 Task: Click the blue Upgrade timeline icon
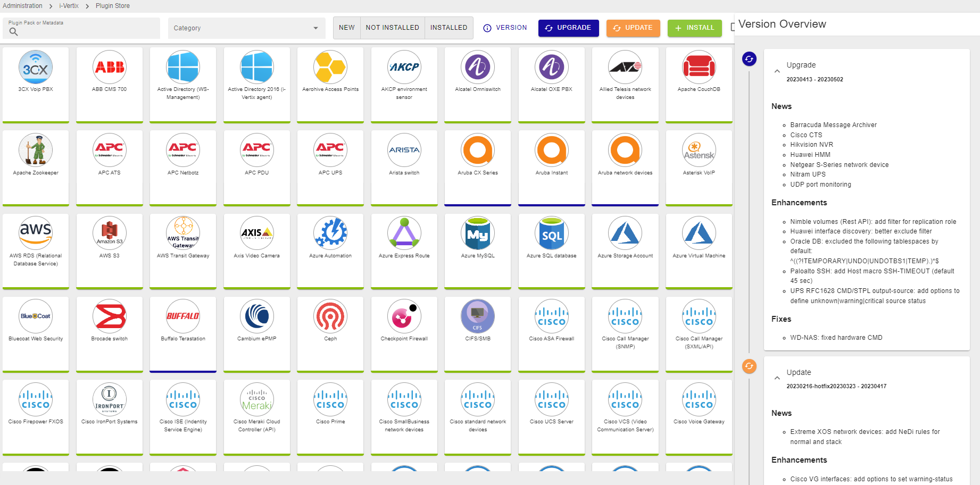[749, 59]
